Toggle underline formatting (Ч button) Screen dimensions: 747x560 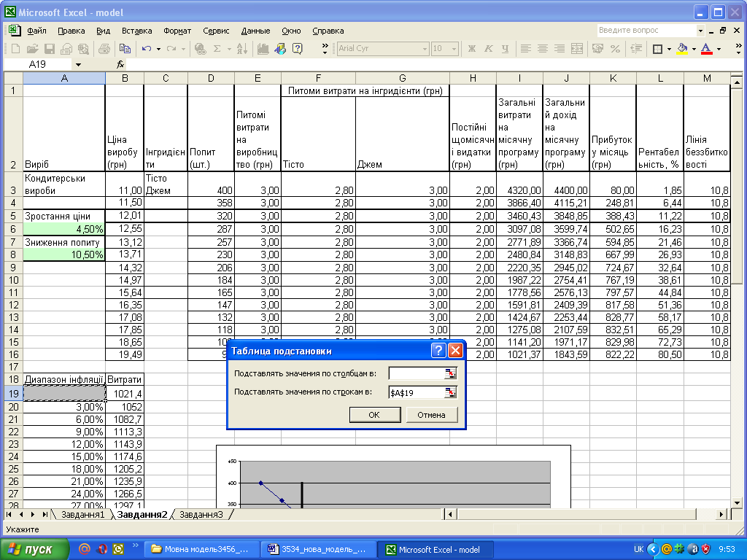(x=505, y=49)
